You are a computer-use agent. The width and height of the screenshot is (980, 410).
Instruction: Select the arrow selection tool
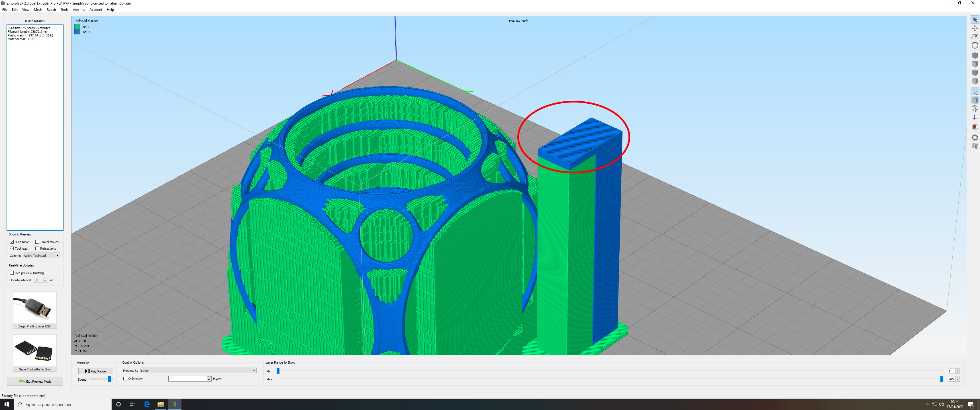[x=975, y=20]
